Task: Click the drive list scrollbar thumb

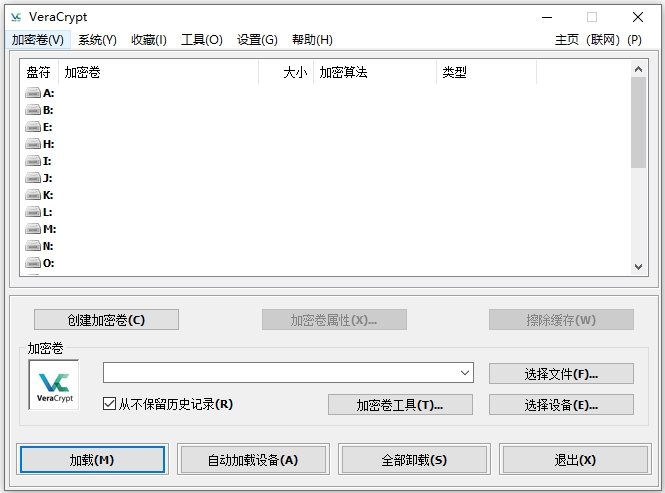Action: tap(638, 123)
